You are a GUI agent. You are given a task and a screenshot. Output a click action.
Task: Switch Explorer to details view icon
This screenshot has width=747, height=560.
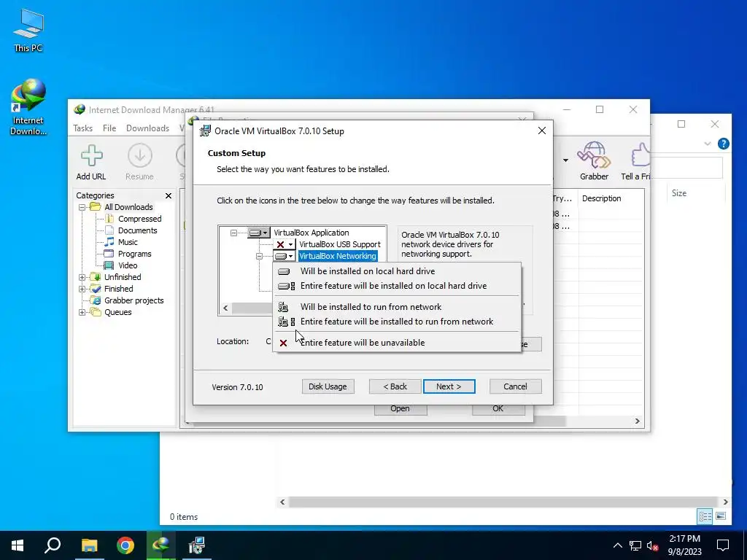(705, 516)
